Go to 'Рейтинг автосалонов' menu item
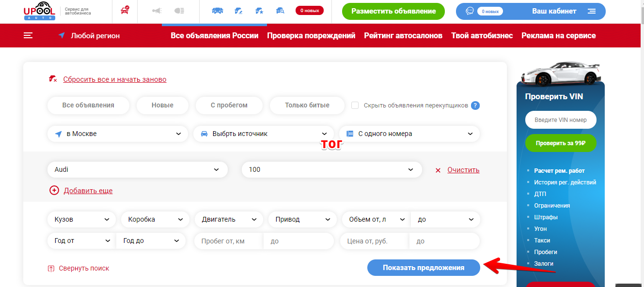 click(x=403, y=35)
